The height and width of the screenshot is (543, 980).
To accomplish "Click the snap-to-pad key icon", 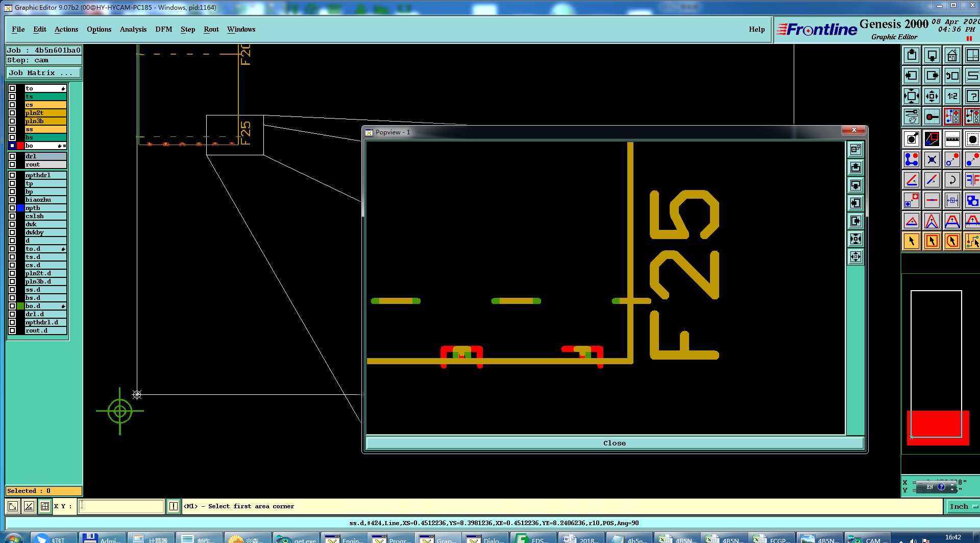I will pyautogui.click(x=932, y=116).
